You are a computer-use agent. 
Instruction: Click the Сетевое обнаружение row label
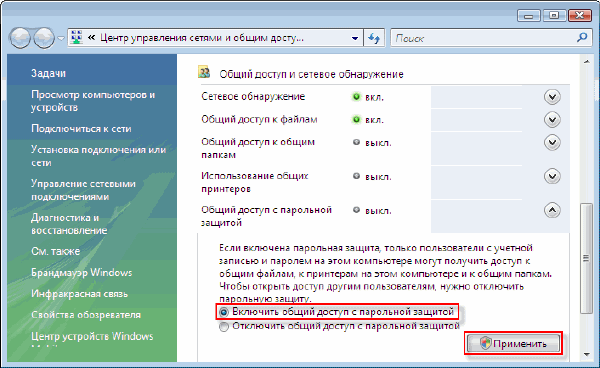click(x=253, y=96)
